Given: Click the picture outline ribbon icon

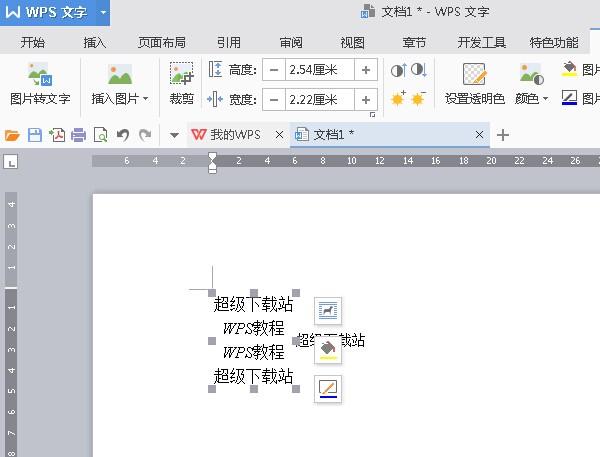Looking at the screenshot, I should (569, 98).
